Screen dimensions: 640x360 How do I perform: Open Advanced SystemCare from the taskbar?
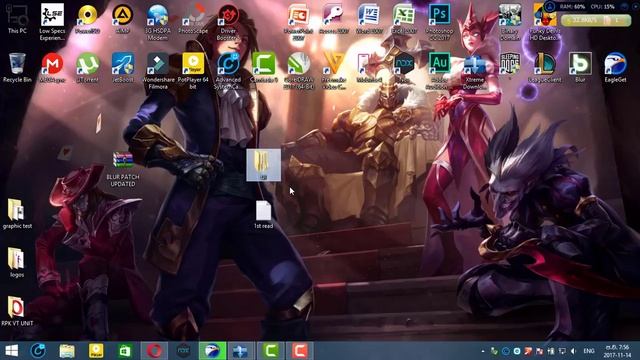[x=38, y=351]
